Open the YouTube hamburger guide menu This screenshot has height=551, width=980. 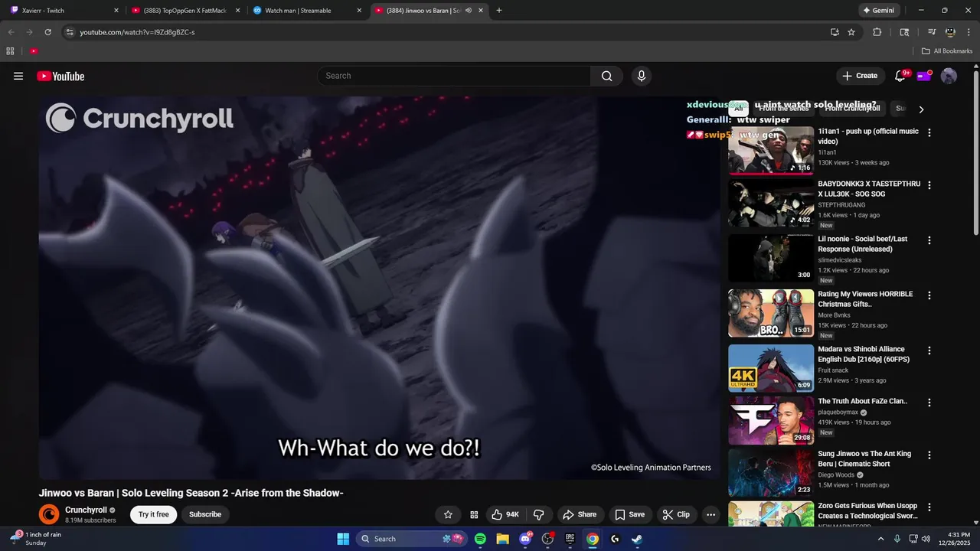click(18, 76)
